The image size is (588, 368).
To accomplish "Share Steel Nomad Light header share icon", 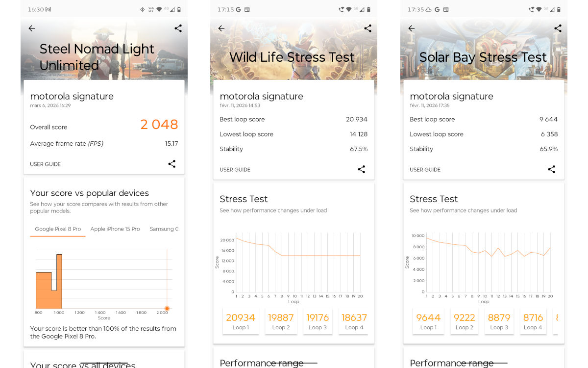I will [178, 28].
